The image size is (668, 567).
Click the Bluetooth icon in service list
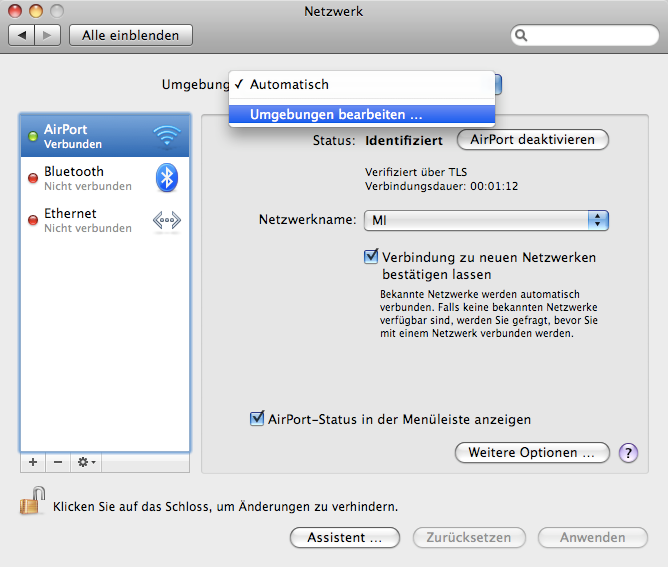[167, 178]
